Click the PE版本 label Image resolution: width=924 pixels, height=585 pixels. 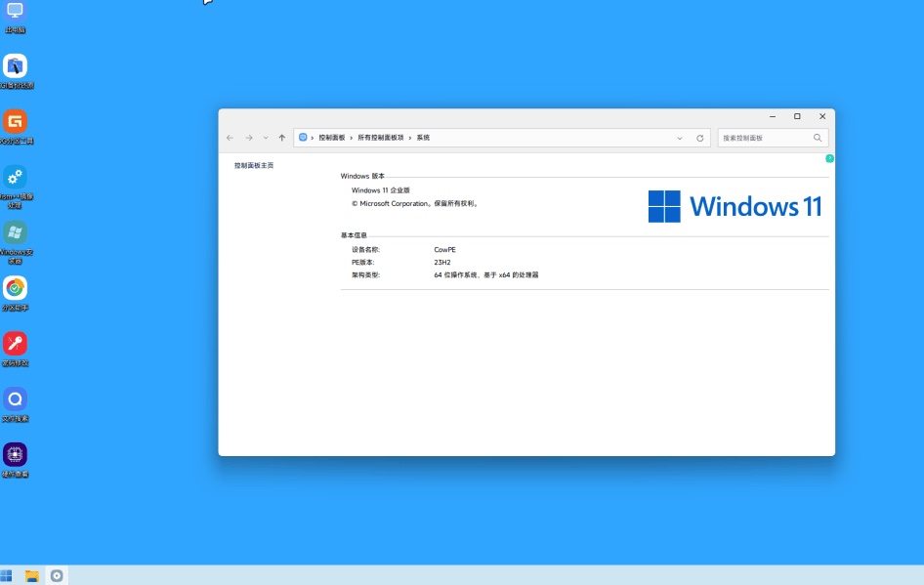click(x=363, y=262)
